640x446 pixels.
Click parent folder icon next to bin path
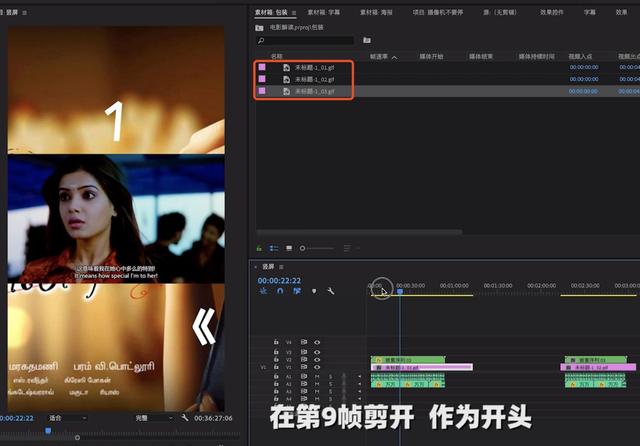click(x=259, y=28)
